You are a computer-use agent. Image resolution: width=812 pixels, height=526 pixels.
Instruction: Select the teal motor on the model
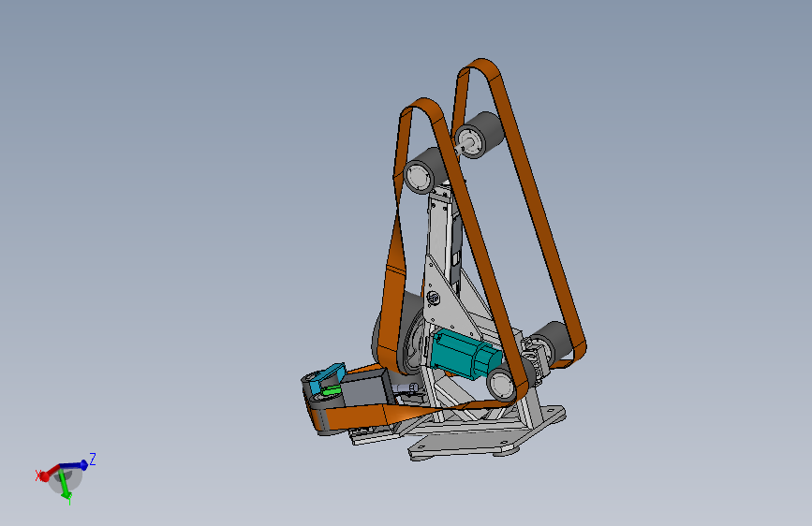tap(463, 355)
